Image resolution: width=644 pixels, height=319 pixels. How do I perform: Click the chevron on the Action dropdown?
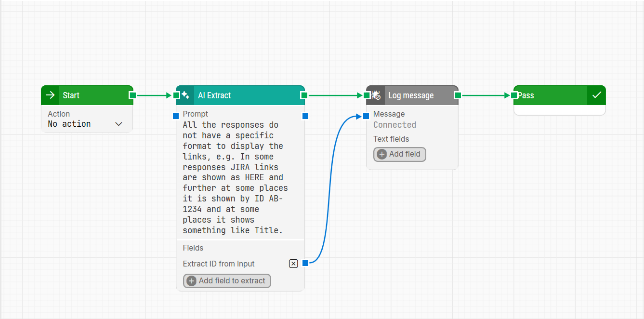[x=119, y=124]
